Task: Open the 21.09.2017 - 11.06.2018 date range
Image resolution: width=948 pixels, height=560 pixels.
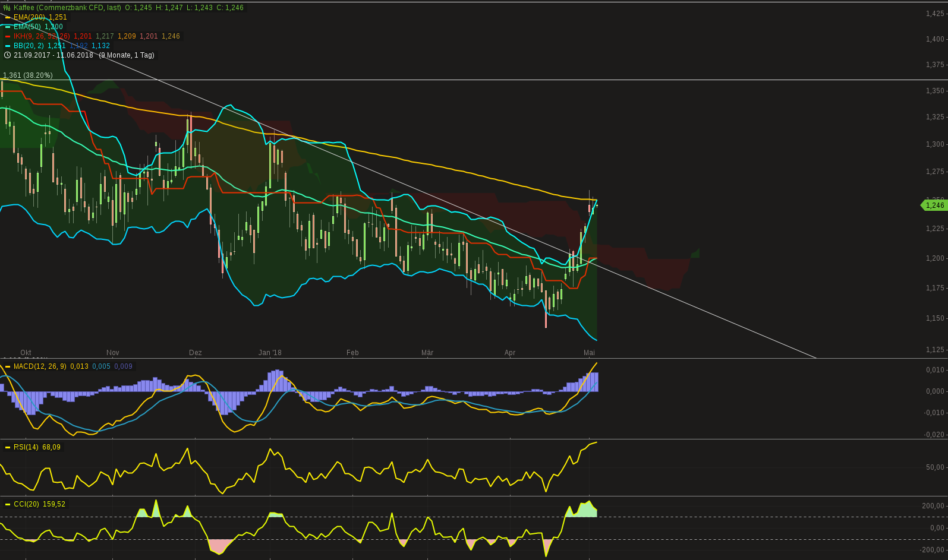Action: point(53,55)
